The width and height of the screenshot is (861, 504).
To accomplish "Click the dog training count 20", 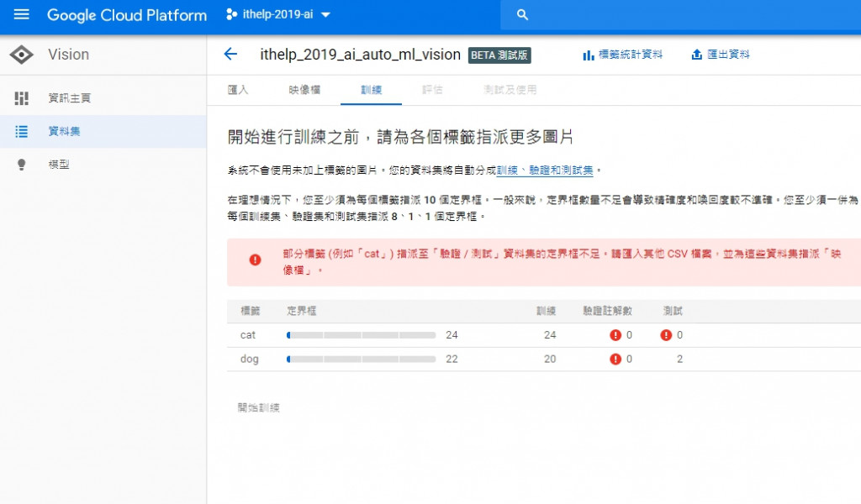I will (x=550, y=360).
